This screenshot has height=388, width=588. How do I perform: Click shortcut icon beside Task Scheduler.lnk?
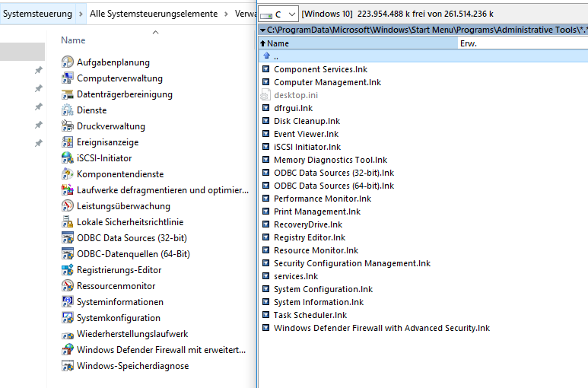tap(266, 314)
